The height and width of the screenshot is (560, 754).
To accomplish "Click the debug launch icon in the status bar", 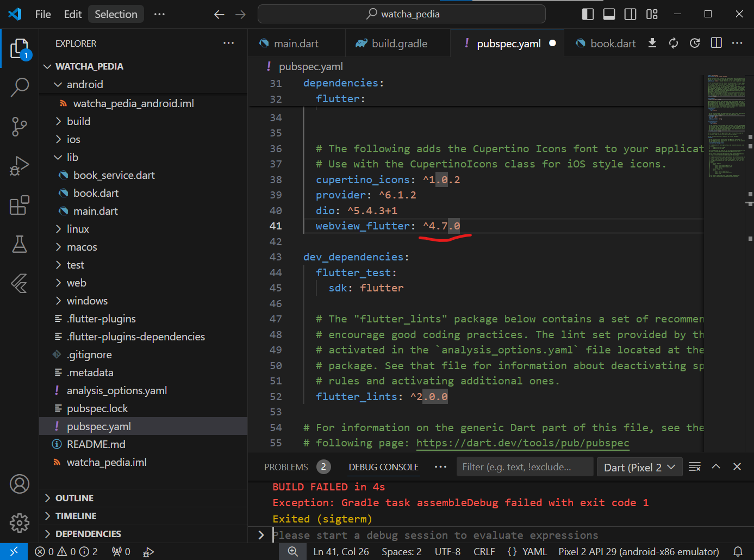I will tap(148, 552).
